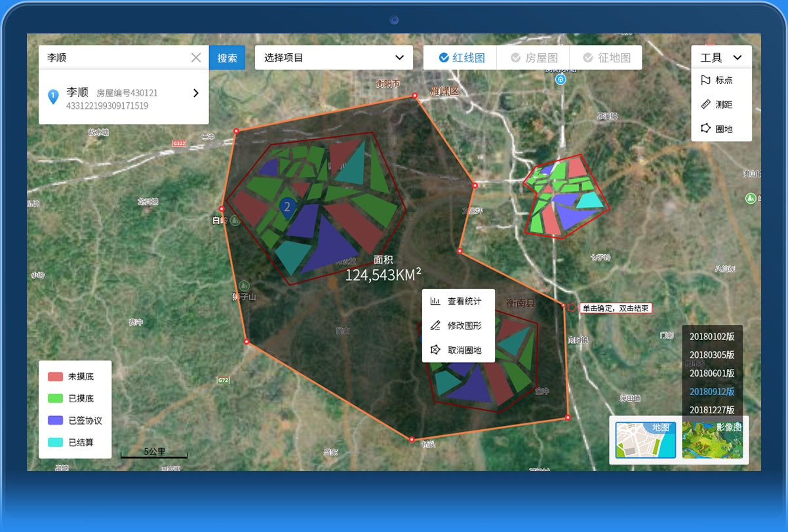Screen dimensions: 788x532
Task: Select the 20180912版 version entry
Action: (712, 392)
